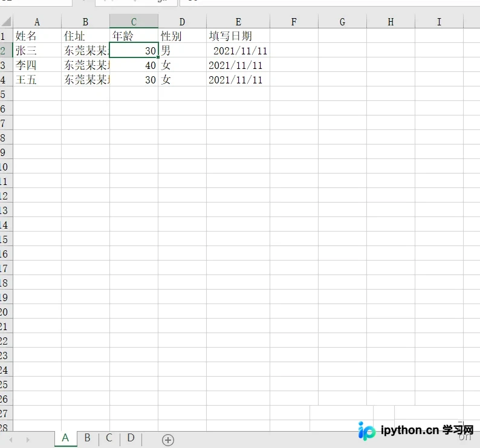Select 张三's age cell showing 30
480x448 pixels.
point(134,50)
